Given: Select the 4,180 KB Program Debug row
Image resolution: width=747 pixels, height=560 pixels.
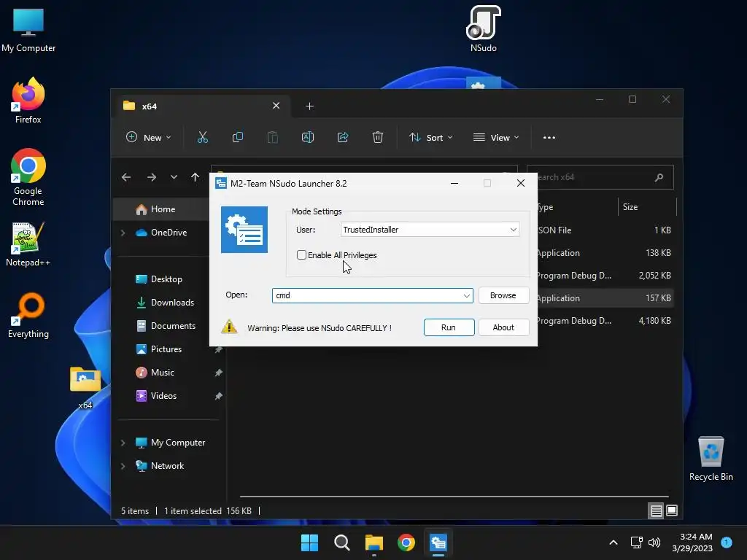Looking at the screenshot, I should coord(605,321).
